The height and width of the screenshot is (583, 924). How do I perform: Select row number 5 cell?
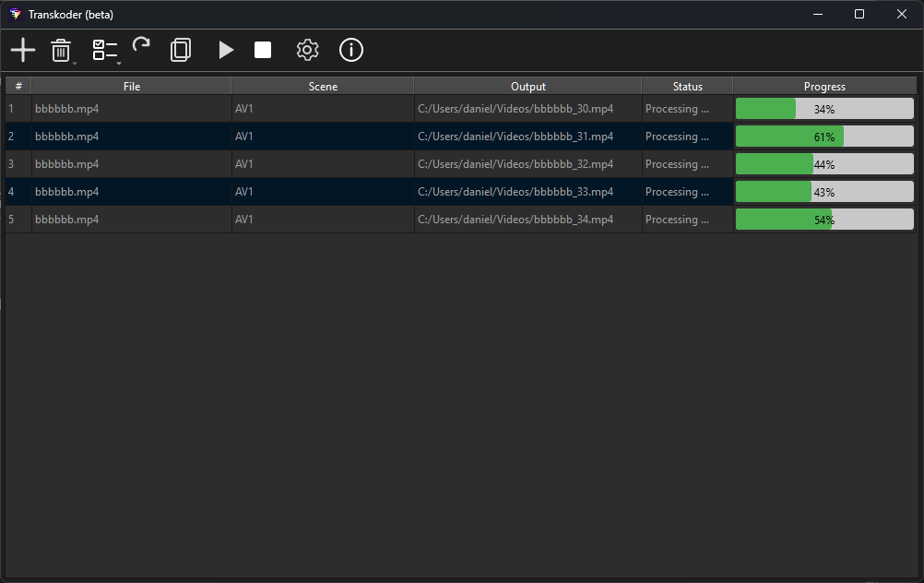[x=18, y=220]
